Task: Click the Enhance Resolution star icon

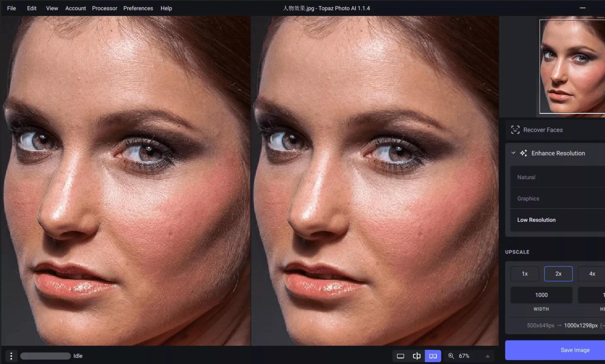Action: (524, 153)
